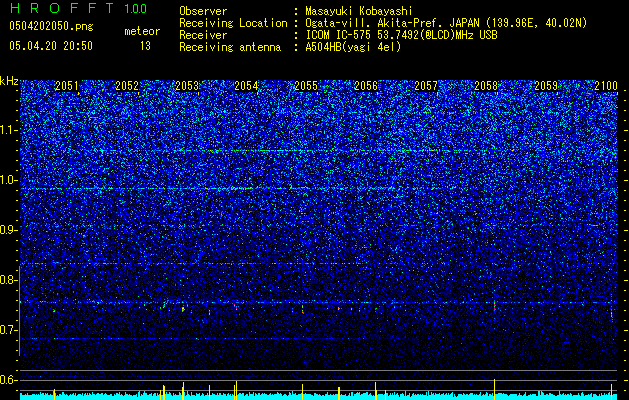The width and height of the screenshot is (629, 400).
Task: Click the 2054 time marker
Action: coord(246,86)
